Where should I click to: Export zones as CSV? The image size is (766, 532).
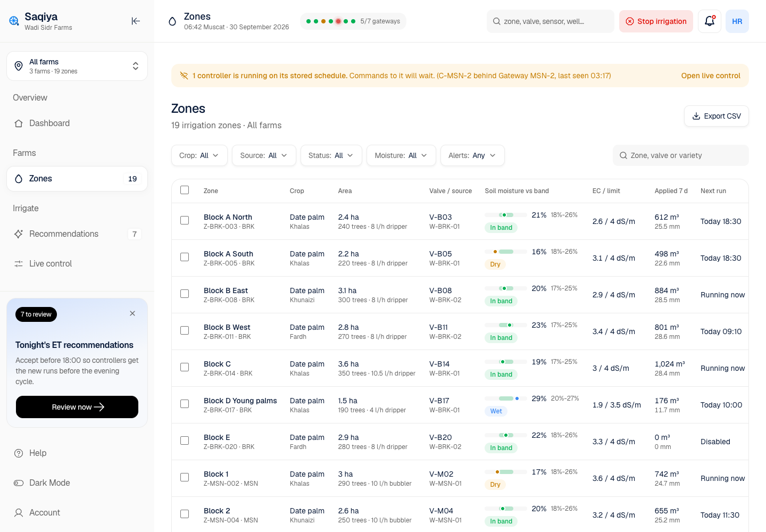tap(716, 116)
